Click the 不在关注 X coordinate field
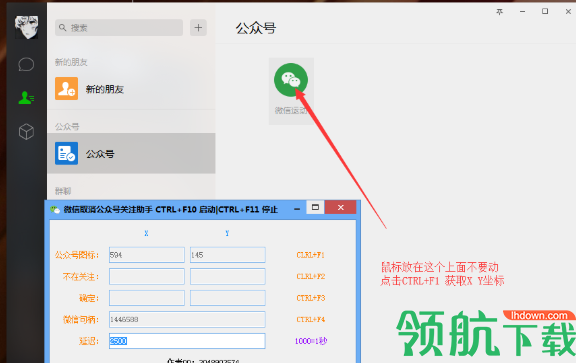 pos(147,276)
